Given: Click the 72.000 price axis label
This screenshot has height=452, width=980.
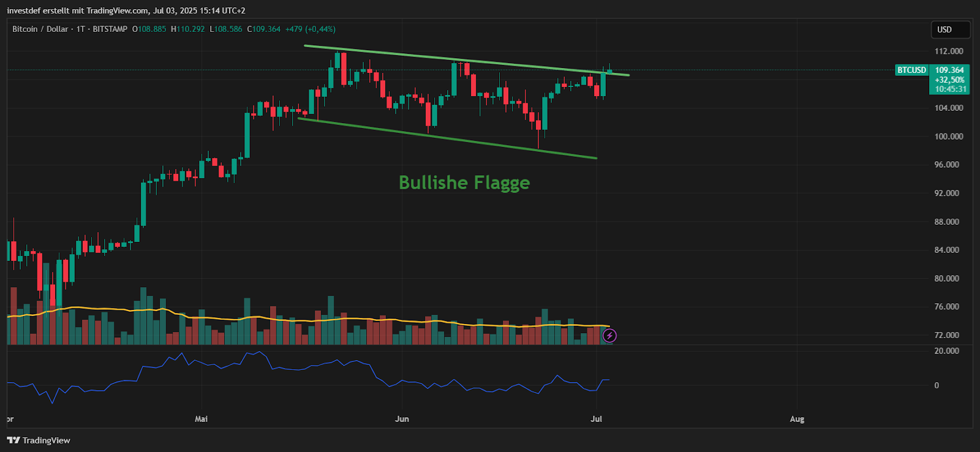Looking at the screenshot, I should [947, 335].
